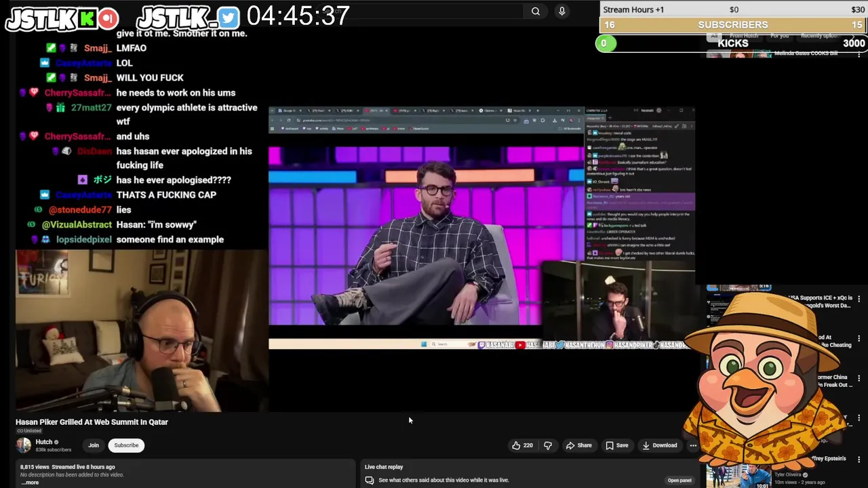The image size is (868, 488).
Task: Open the Tyler Oliveira video thumbnail
Action: pos(738,476)
